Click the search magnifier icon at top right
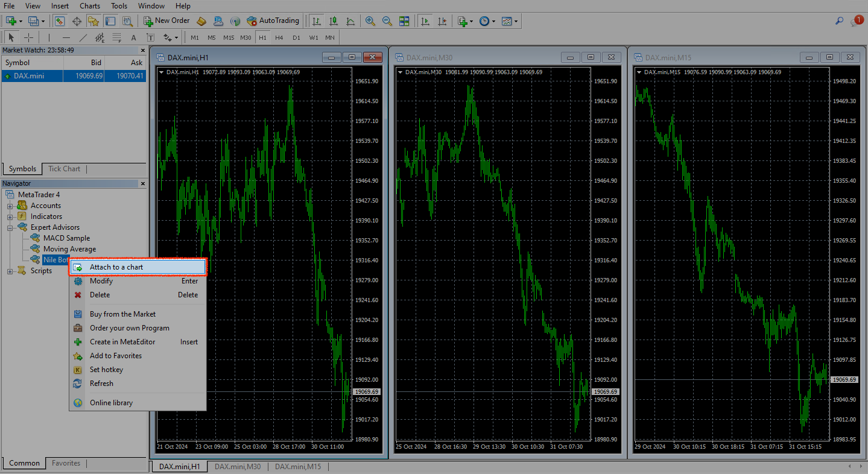Image resolution: width=868 pixels, height=474 pixels. 839,21
